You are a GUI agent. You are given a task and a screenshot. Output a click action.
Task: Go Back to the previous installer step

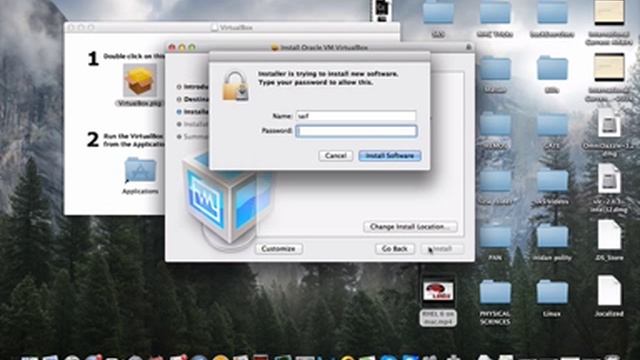pyautogui.click(x=394, y=249)
